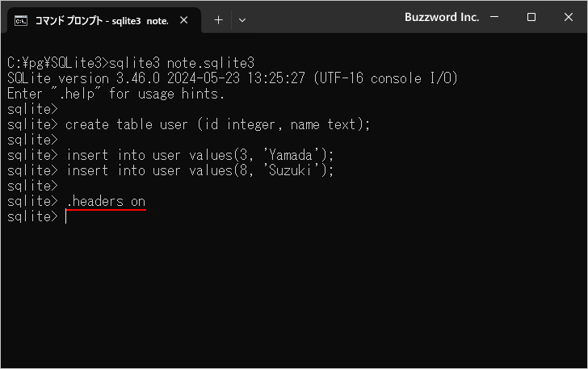Place cursor at the active sqlite prompt
The width and height of the screenshot is (588, 369).
pos(66,216)
